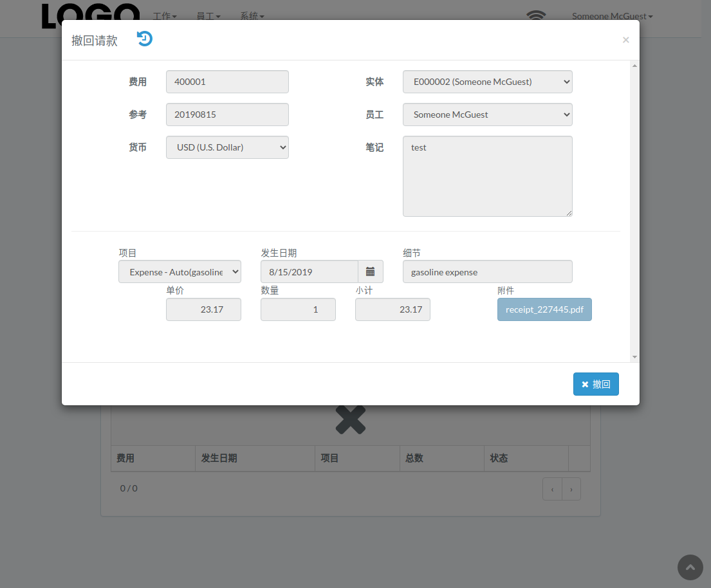Click the 数量 field with 1
The width and height of the screenshot is (711, 588).
298,309
